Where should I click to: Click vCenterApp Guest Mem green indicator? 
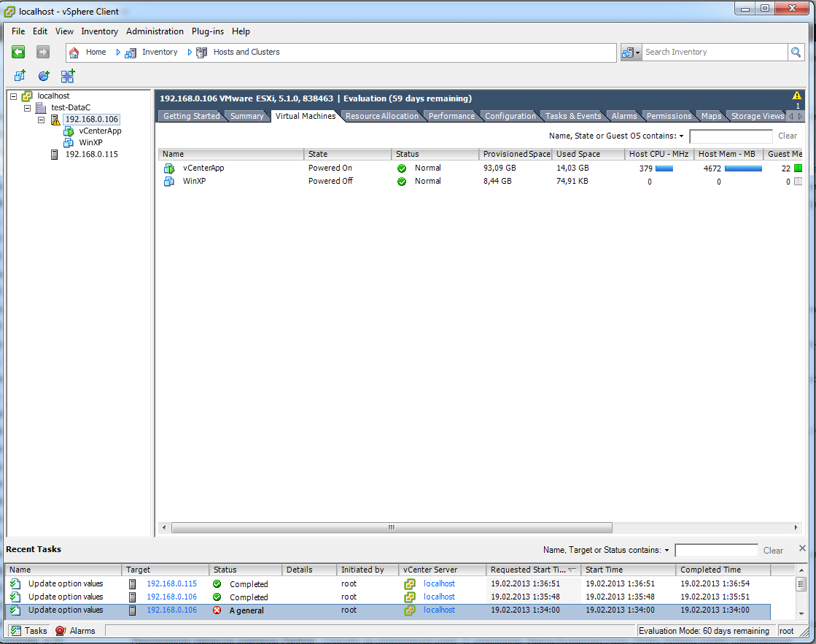[x=798, y=168]
